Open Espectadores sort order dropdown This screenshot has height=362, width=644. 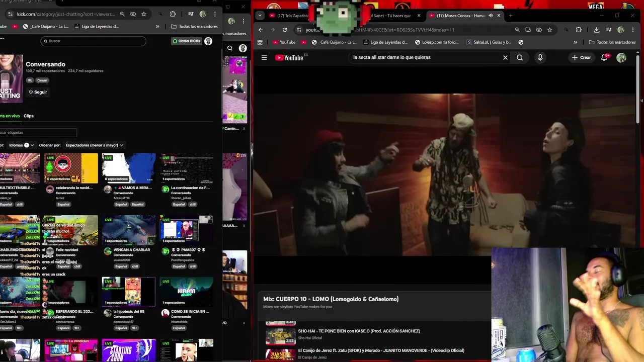[x=94, y=145]
